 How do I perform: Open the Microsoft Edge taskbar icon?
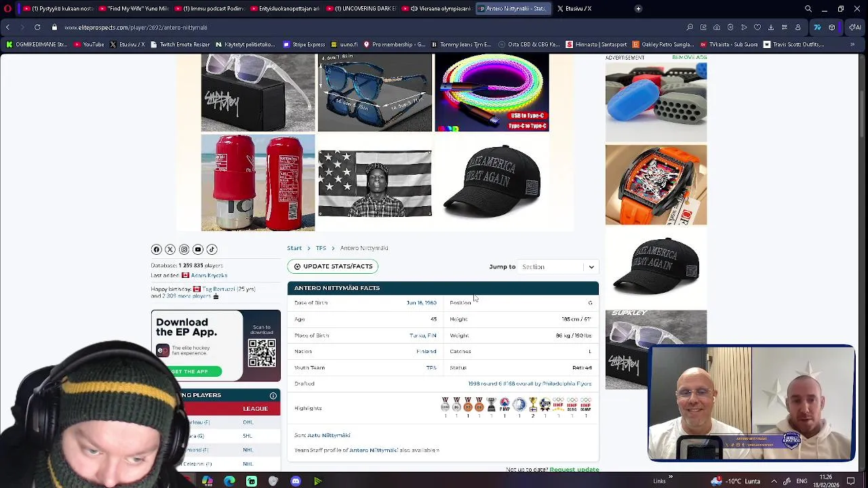(x=229, y=481)
